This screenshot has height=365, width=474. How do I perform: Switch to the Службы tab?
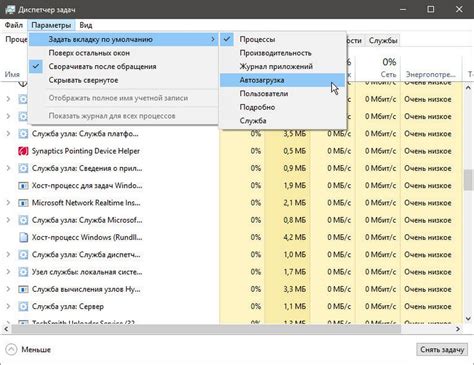pyautogui.click(x=383, y=41)
